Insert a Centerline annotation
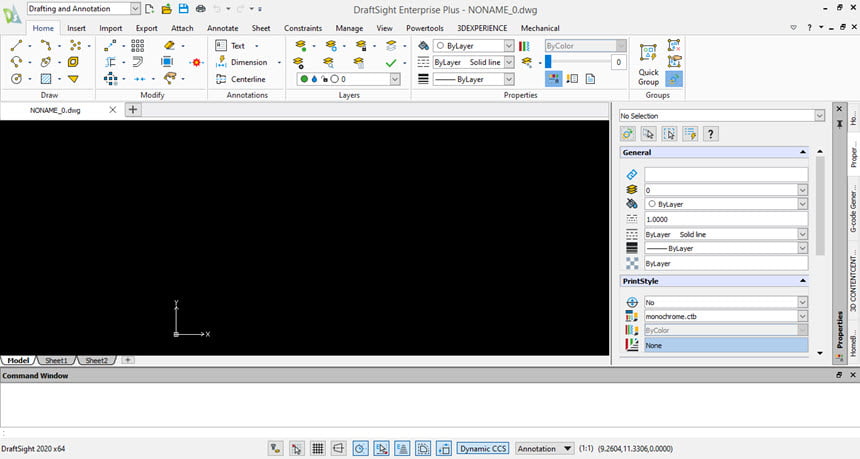Viewport: 860px width, 459px height. 241,79
